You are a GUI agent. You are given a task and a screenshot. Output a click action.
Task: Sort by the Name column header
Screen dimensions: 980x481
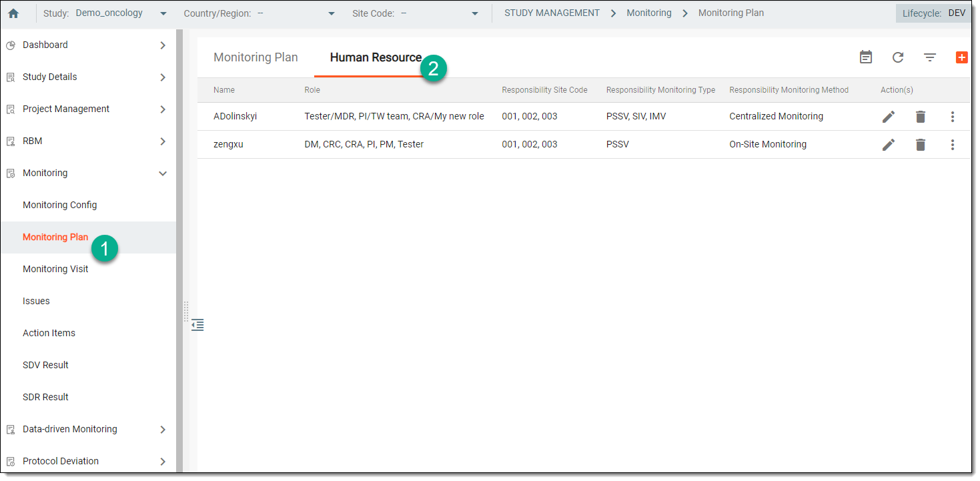pyautogui.click(x=224, y=90)
